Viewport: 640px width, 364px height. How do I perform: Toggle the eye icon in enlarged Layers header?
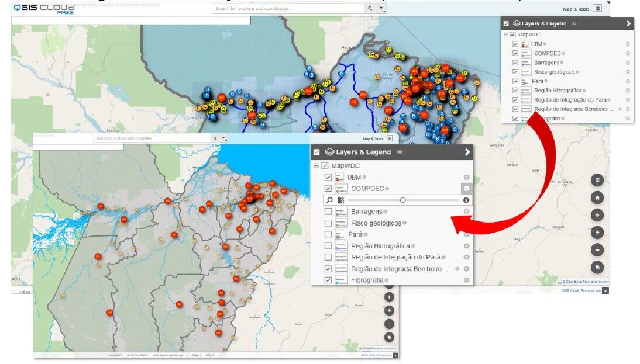coord(400,152)
